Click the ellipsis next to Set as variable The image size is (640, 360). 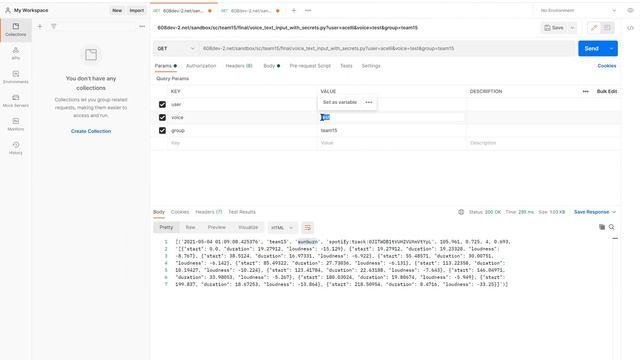(x=369, y=102)
